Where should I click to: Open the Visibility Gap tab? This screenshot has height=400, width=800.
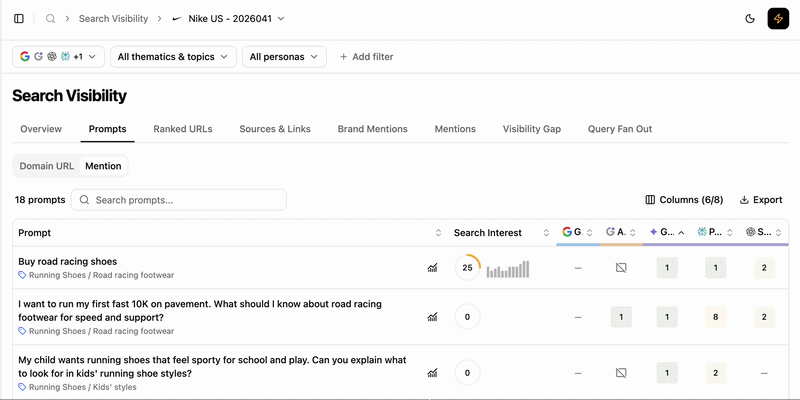(x=532, y=129)
